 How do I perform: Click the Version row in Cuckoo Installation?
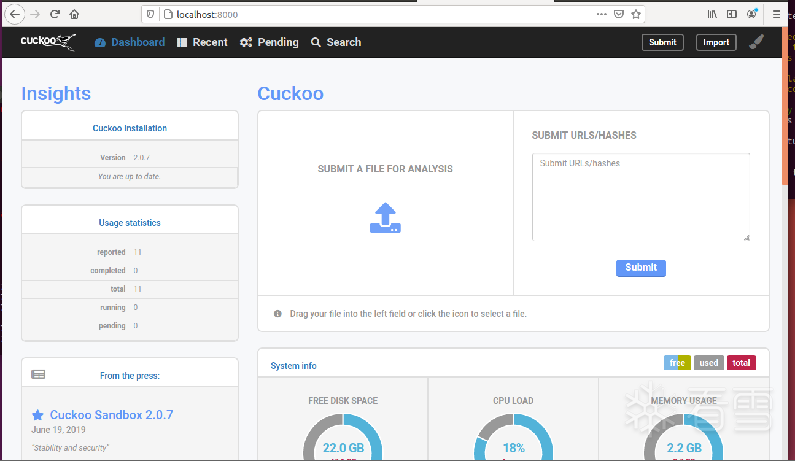[130, 158]
